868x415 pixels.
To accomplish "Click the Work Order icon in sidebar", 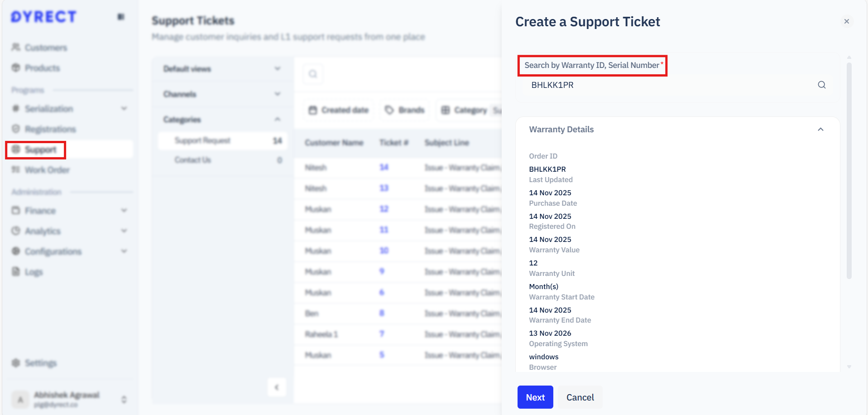I will click(x=16, y=170).
